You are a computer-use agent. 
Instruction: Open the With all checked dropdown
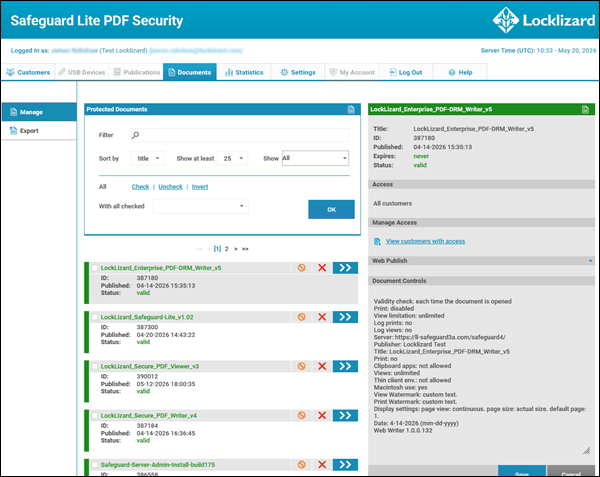point(201,206)
